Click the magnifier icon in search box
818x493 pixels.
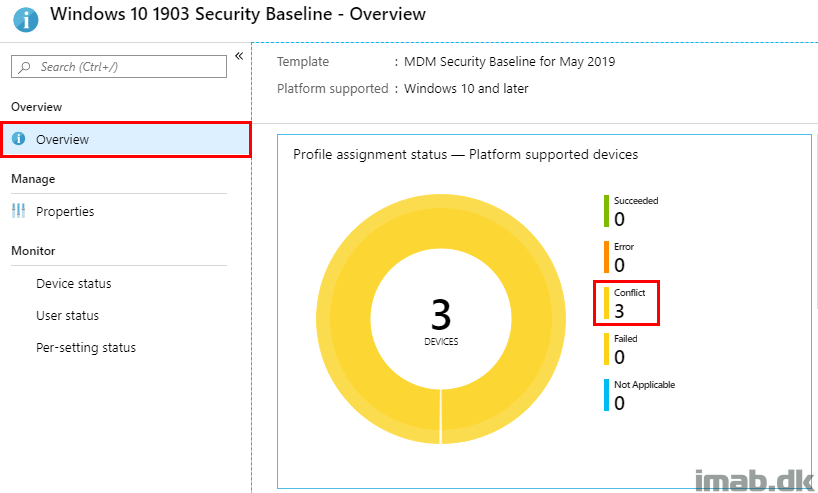pos(24,67)
